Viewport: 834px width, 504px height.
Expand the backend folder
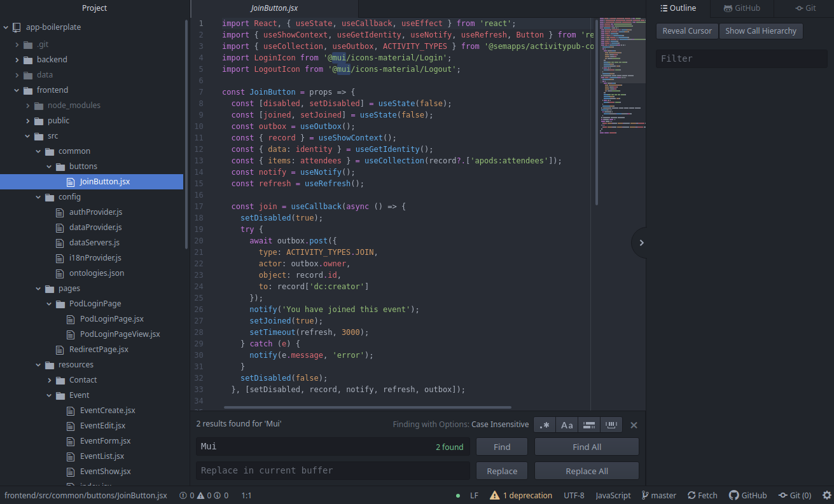17,60
